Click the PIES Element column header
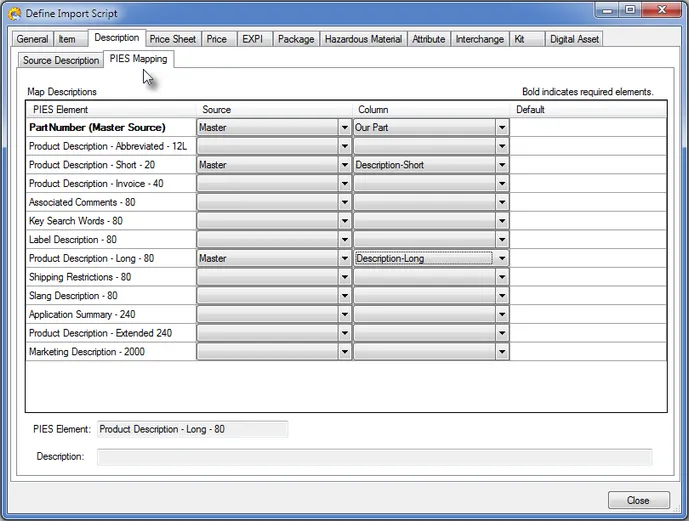Image resolution: width=689 pixels, height=521 pixels. coord(61,109)
